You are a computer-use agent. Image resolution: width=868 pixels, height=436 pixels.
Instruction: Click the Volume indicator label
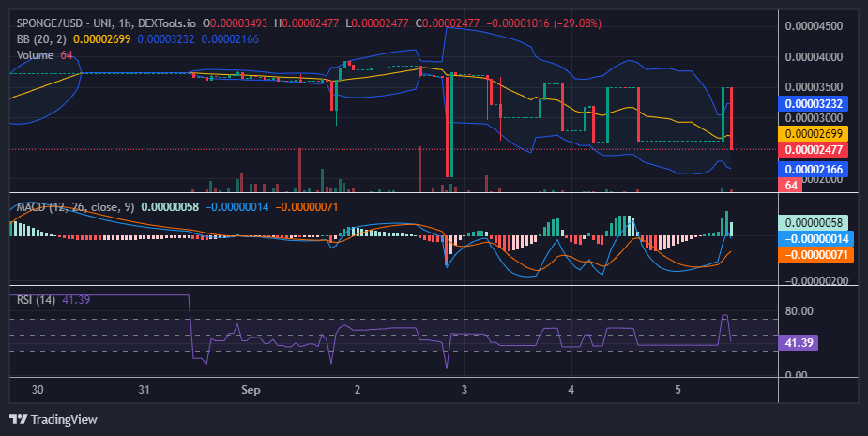click(x=36, y=55)
